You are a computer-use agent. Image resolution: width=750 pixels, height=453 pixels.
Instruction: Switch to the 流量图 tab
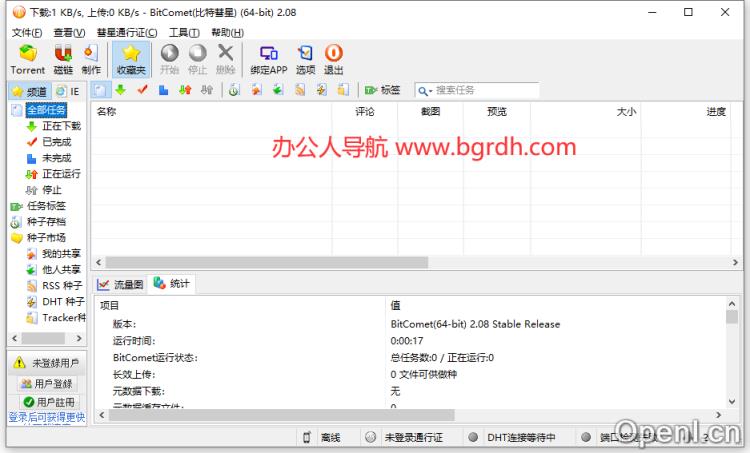(121, 285)
